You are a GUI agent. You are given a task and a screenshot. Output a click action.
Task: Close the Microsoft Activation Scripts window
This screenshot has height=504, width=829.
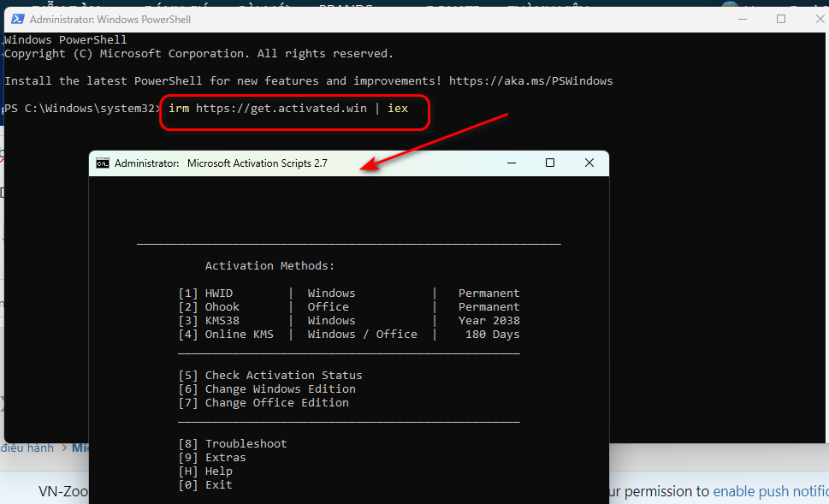click(x=589, y=163)
